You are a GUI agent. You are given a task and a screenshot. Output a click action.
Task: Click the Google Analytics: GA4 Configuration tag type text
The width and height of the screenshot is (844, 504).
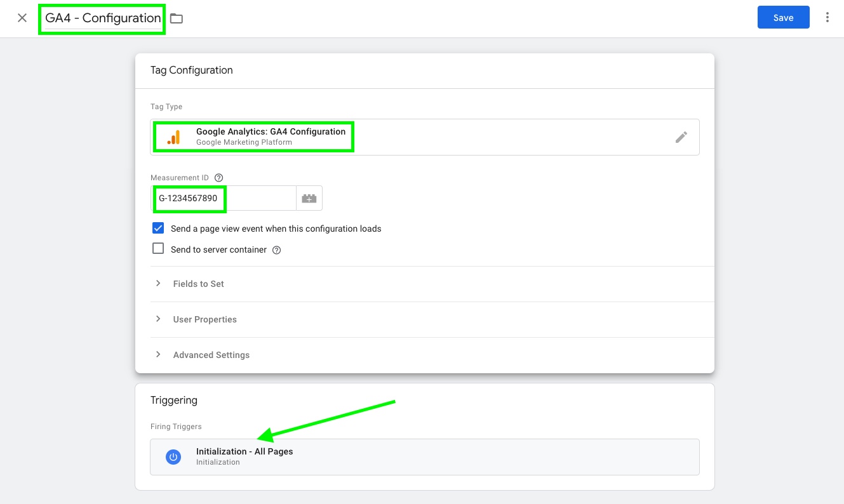point(271,131)
